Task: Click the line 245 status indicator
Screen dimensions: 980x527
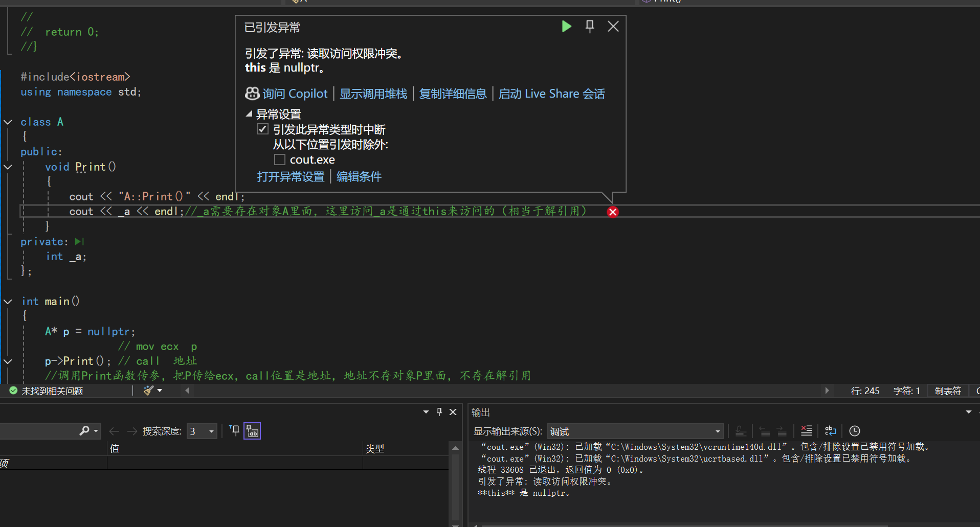Action: pos(865,391)
